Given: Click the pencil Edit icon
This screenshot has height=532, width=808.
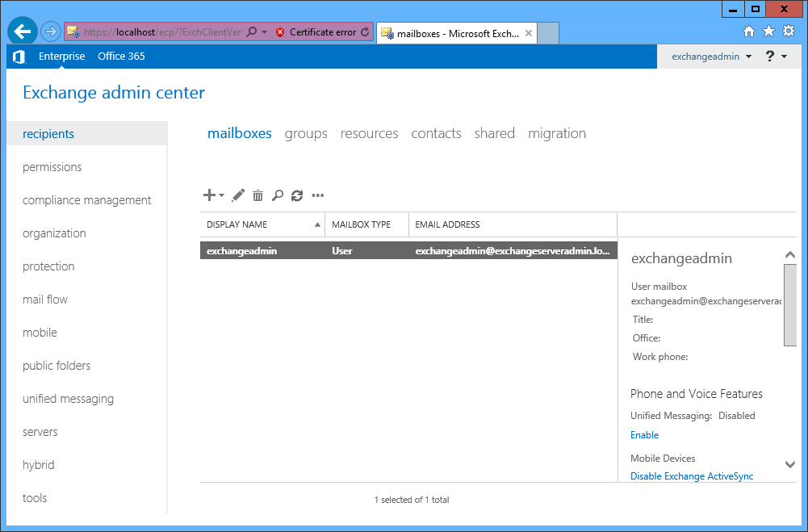Looking at the screenshot, I should tap(237, 195).
